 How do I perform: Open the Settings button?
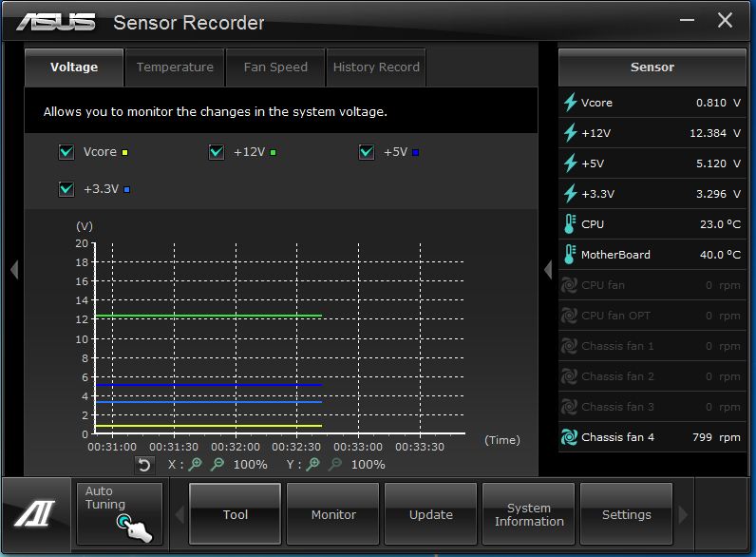point(626,514)
